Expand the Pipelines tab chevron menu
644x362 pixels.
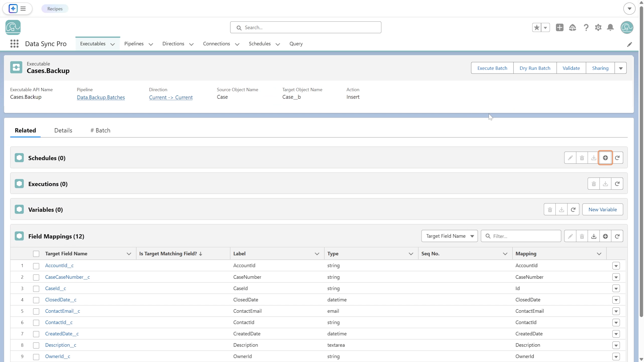coord(151,44)
